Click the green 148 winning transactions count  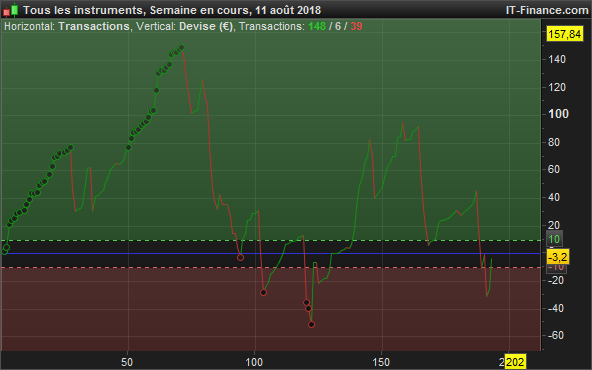317,26
